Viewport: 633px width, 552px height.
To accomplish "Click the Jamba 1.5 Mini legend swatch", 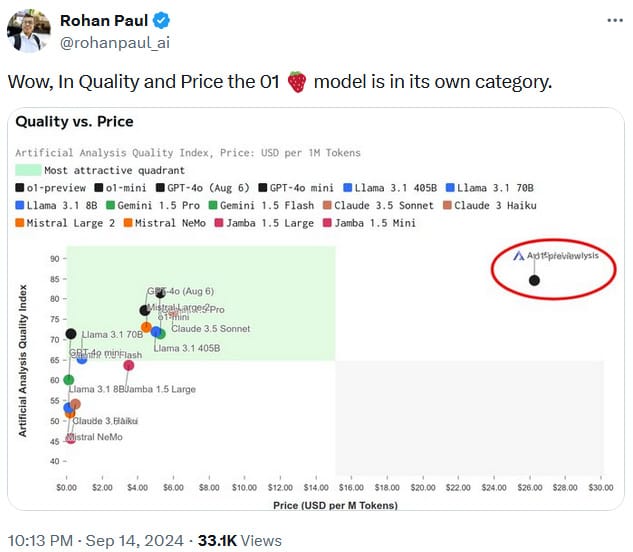I will (x=327, y=223).
